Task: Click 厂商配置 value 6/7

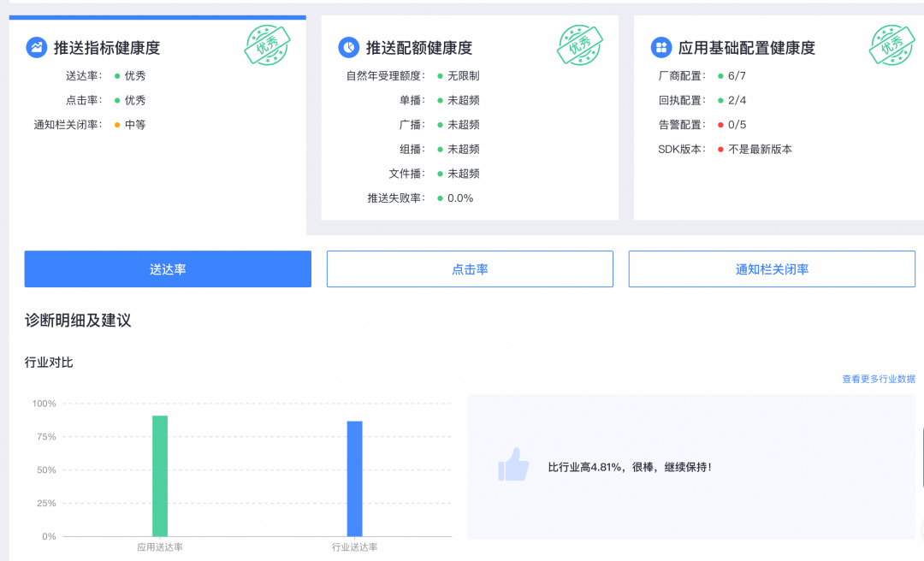Action: pos(737,76)
